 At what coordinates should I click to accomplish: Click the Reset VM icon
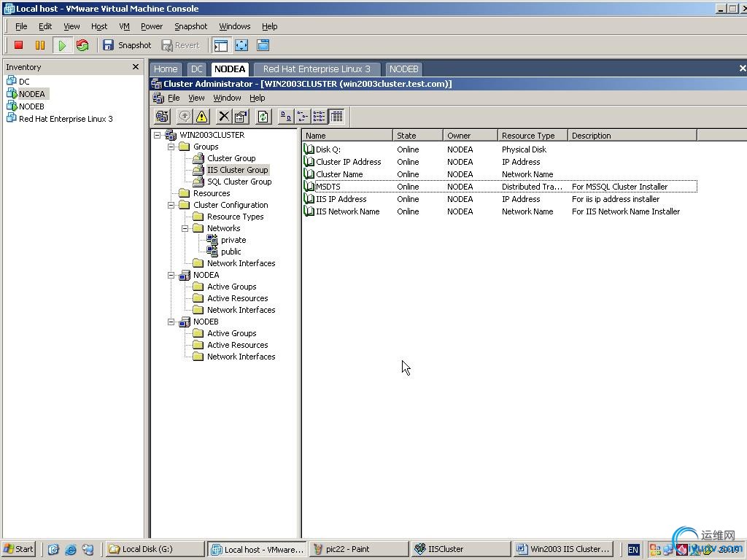(82, 45)
